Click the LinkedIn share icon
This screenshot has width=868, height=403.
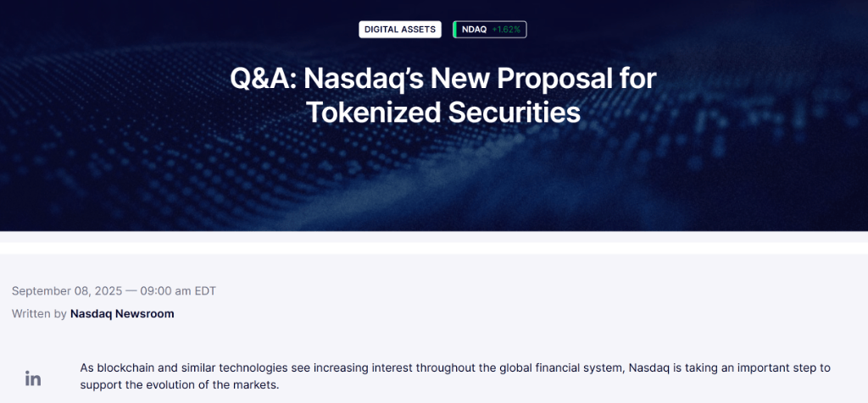point(33,378)
